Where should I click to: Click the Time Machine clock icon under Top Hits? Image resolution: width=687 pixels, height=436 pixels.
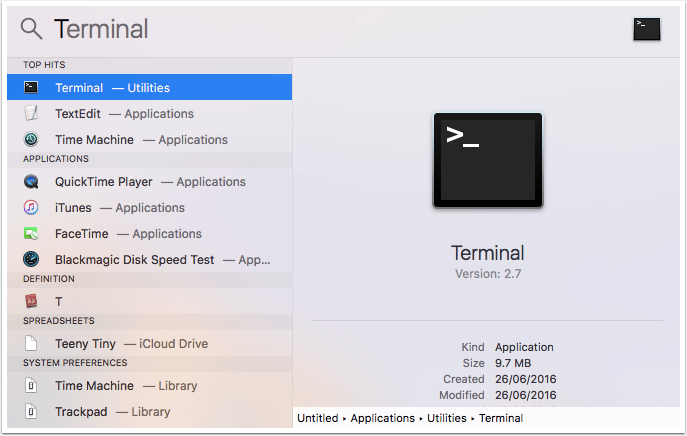click(31, 139)
